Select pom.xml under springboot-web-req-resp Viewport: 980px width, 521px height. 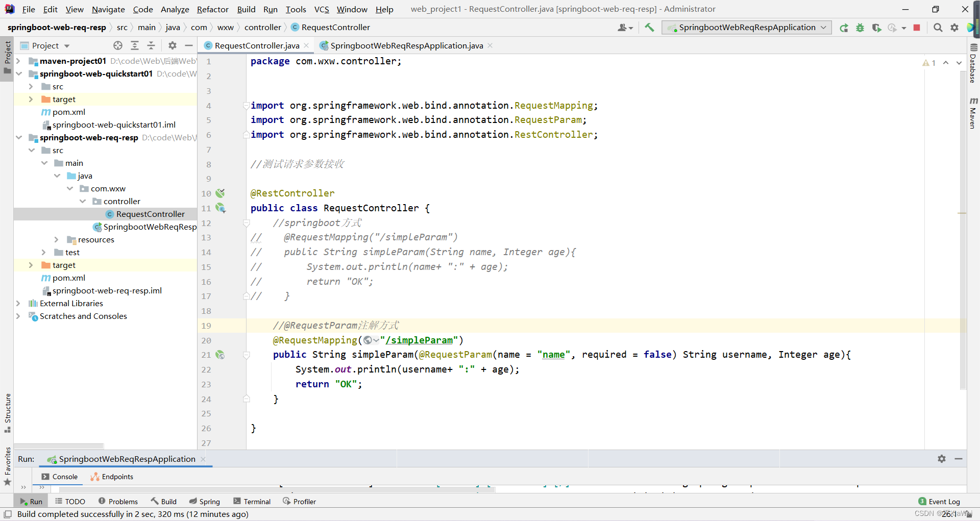click(69, 278)
